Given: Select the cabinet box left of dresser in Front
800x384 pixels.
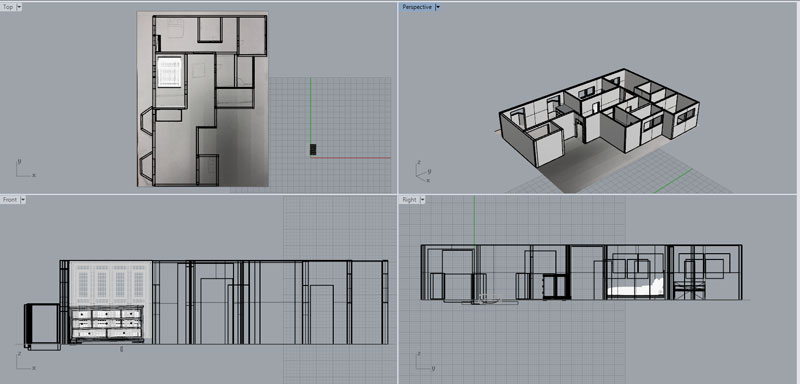Looking at the screenshot, I should click(42, 325).
